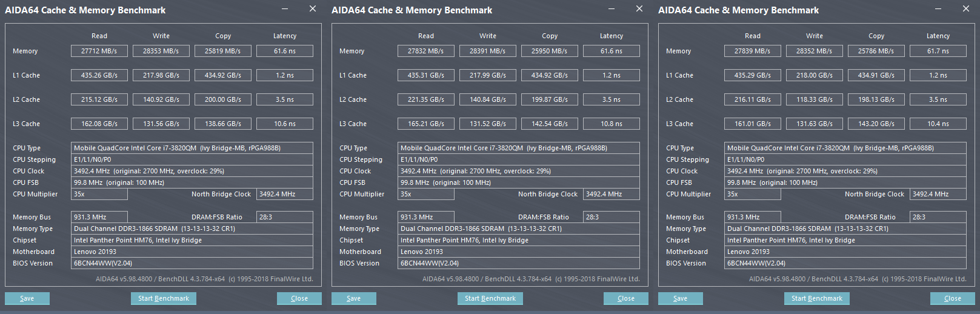The width and height of the screenshot is (980, 314).
Task: Select L2 Cache Copy value 200.00 GB/s
Action: pyautogui.click(x=223, y=99)
